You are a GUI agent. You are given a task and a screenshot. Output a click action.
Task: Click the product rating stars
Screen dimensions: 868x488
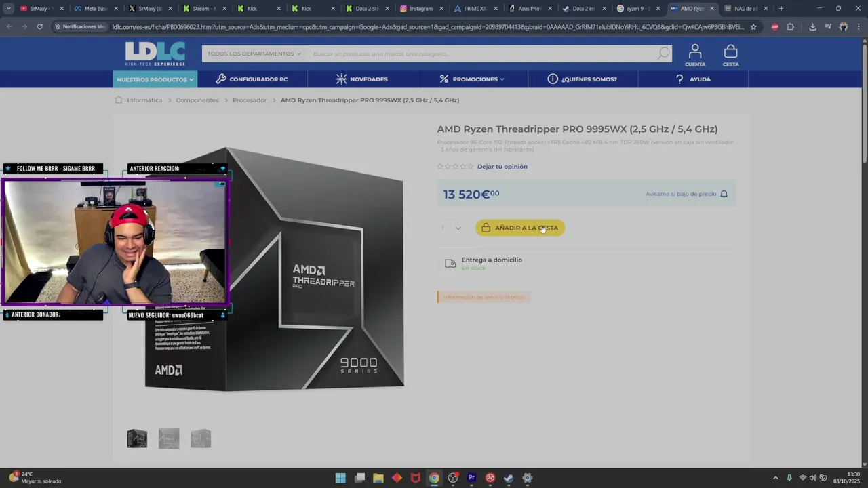click(x=455, y=167)
